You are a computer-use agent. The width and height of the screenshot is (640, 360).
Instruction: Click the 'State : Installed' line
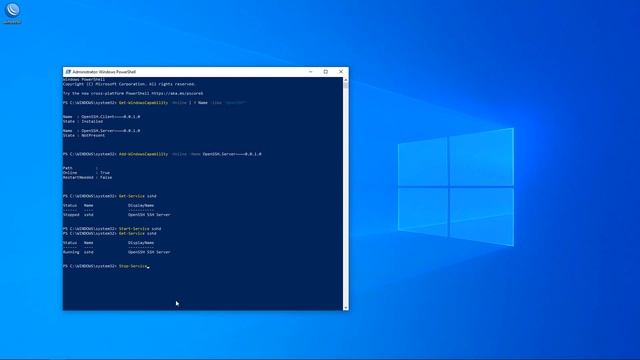click(x=83, y=121)
